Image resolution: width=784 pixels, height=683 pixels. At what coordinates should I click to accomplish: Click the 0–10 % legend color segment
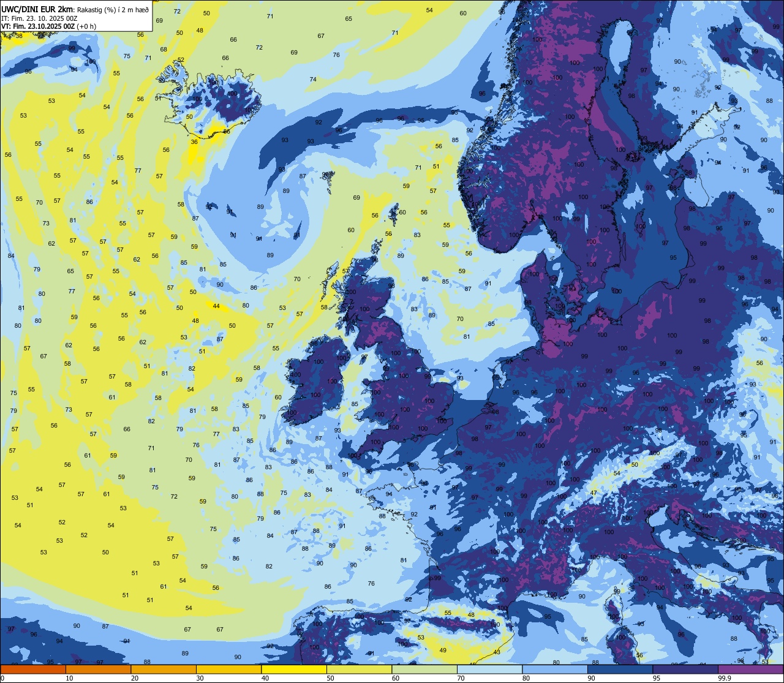33,669
